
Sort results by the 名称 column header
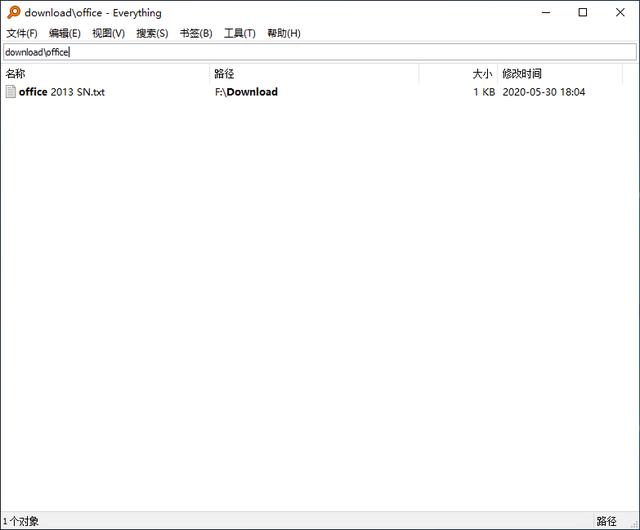tap(106, 73)
